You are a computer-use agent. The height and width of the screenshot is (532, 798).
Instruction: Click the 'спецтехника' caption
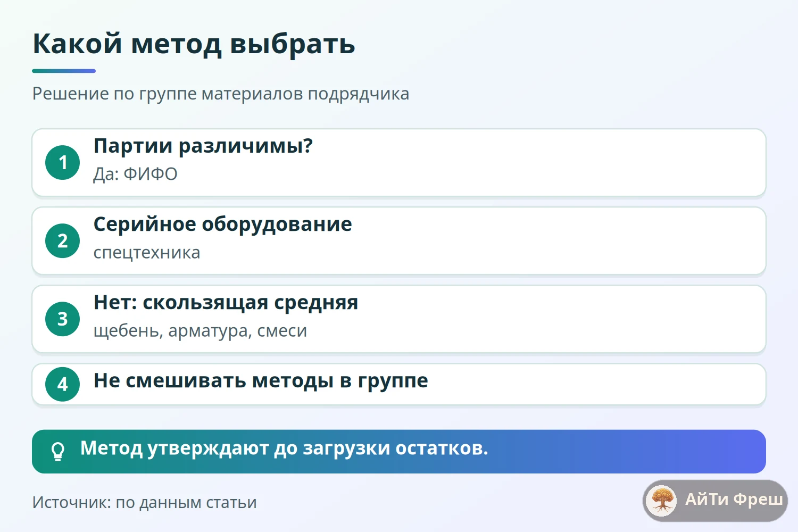147,253
